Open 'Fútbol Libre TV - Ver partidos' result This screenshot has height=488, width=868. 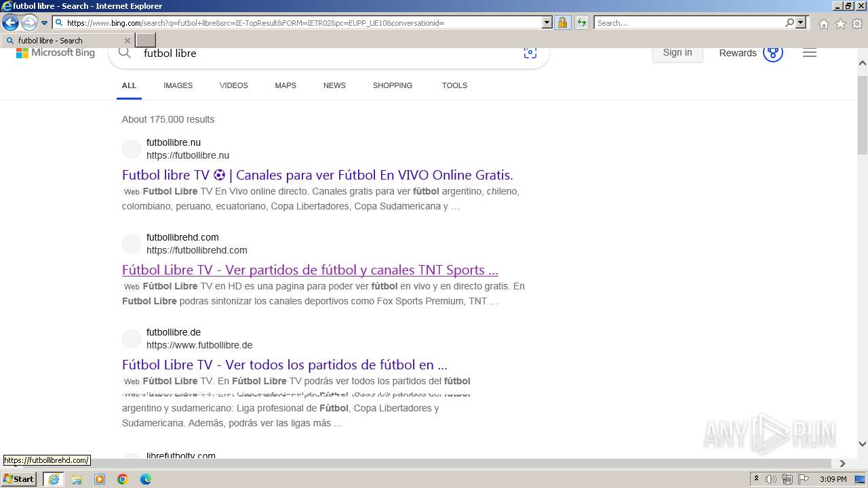(310, 270)
